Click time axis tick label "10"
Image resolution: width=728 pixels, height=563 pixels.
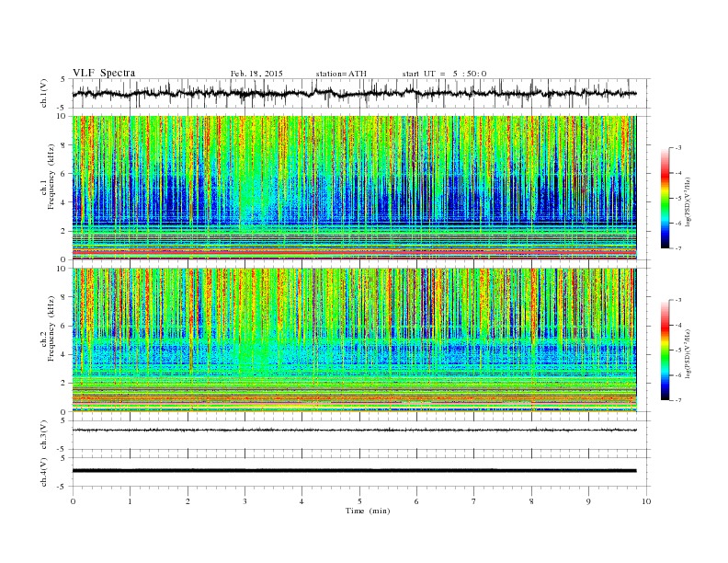646,501
